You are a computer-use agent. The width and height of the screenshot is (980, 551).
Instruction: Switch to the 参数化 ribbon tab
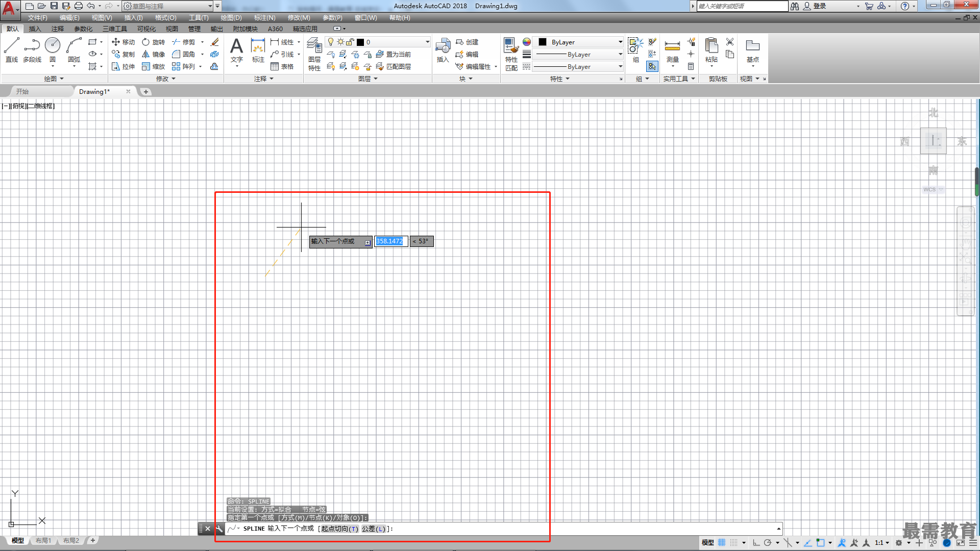[x=83, y=29]
